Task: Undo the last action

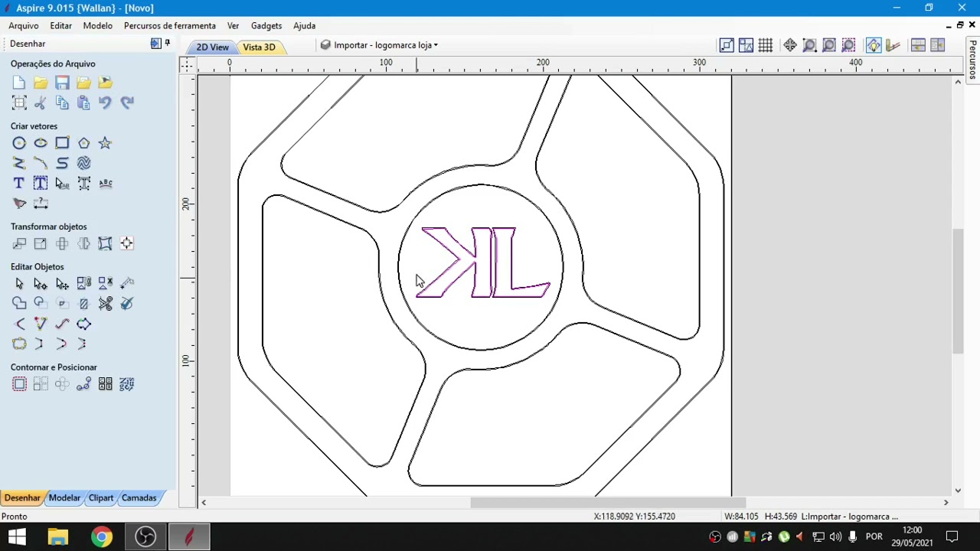Action: tap(105, 103)
